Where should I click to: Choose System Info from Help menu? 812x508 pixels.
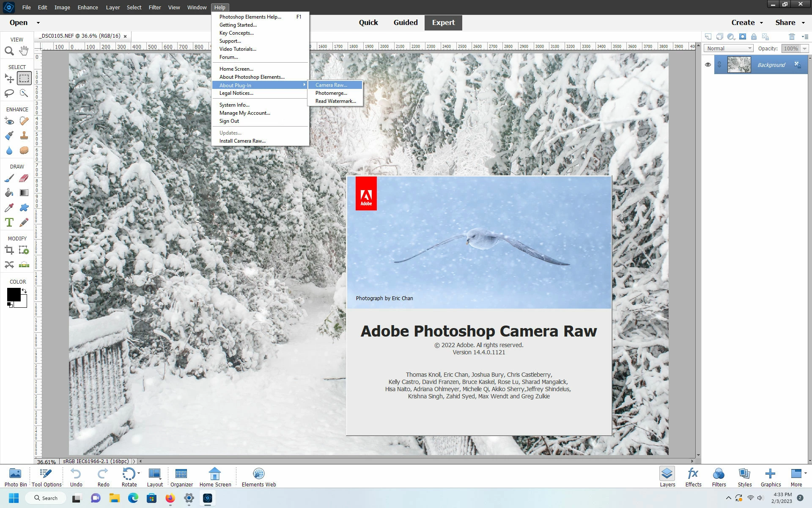point(234,105)
